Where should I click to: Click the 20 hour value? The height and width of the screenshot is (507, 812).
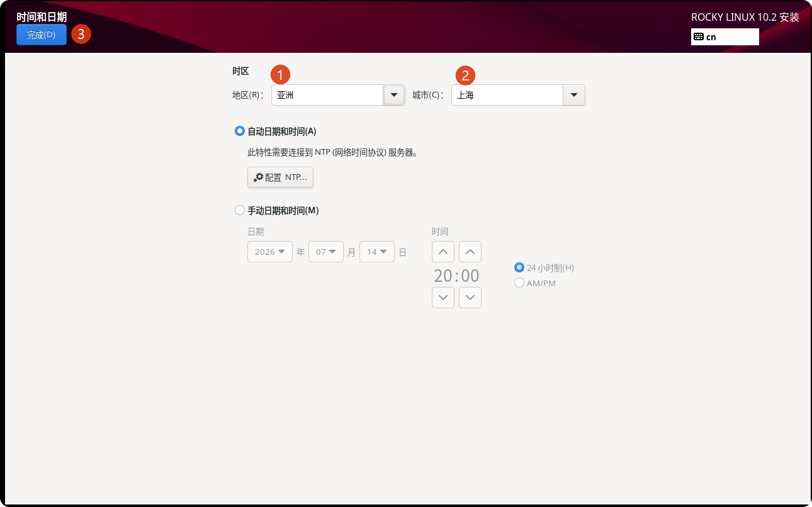coord(443,276)
